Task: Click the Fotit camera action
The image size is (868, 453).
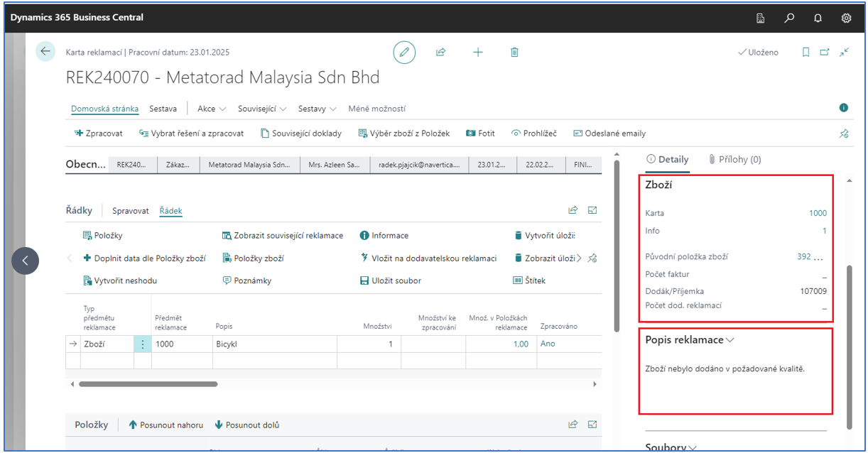Action: point(481,133)
